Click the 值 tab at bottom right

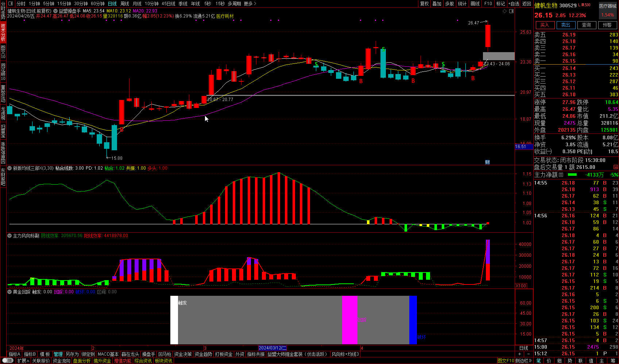point(591,361)
